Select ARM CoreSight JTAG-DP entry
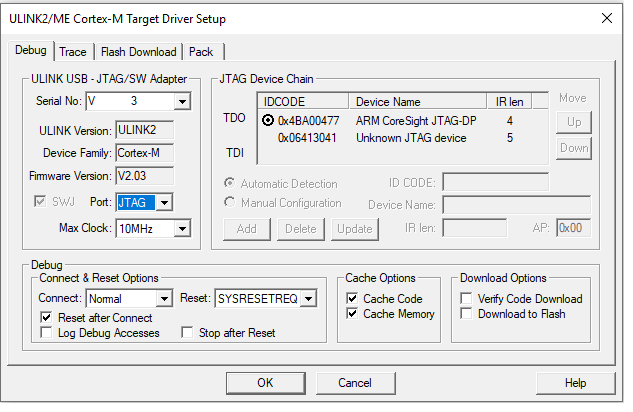The height and width of the screenshot is (412, 633). coord(416,121)
